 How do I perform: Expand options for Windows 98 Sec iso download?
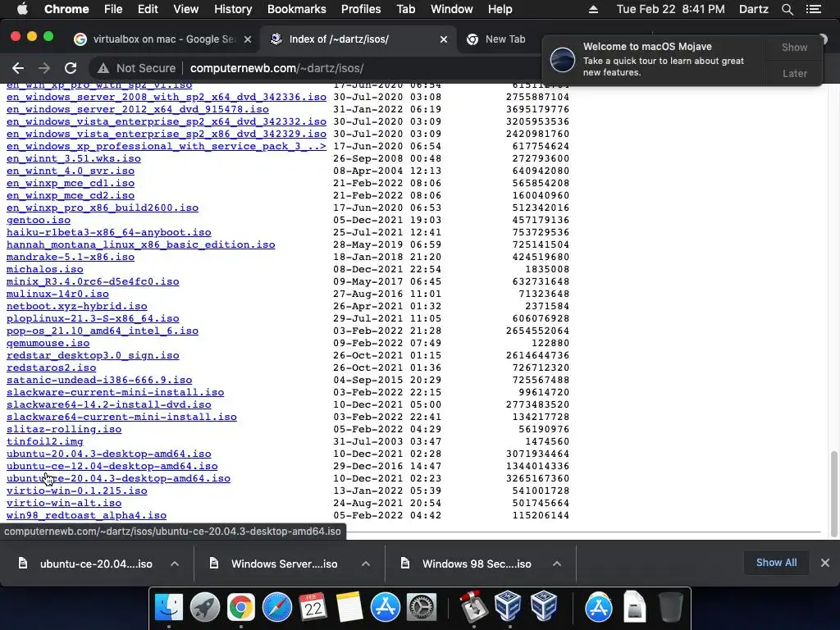557,564
